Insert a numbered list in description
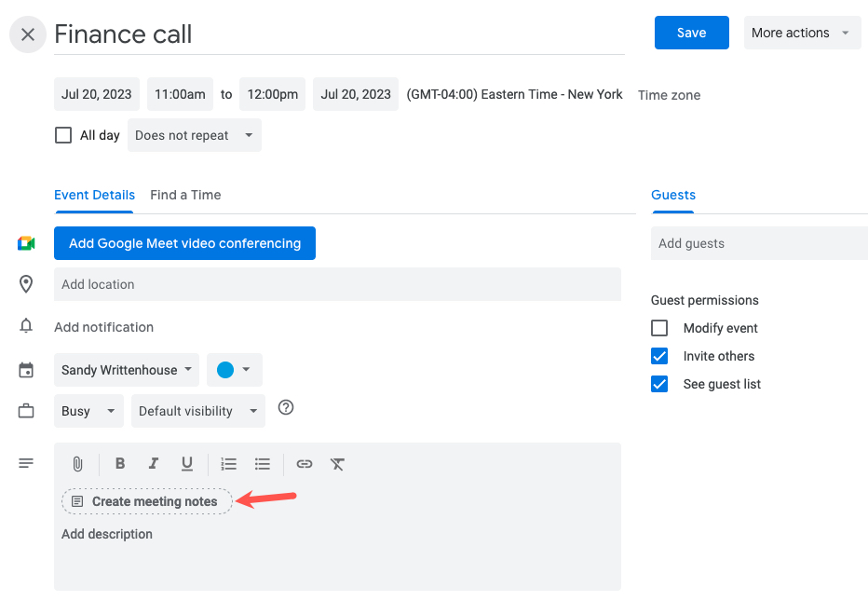 point(228,463)
